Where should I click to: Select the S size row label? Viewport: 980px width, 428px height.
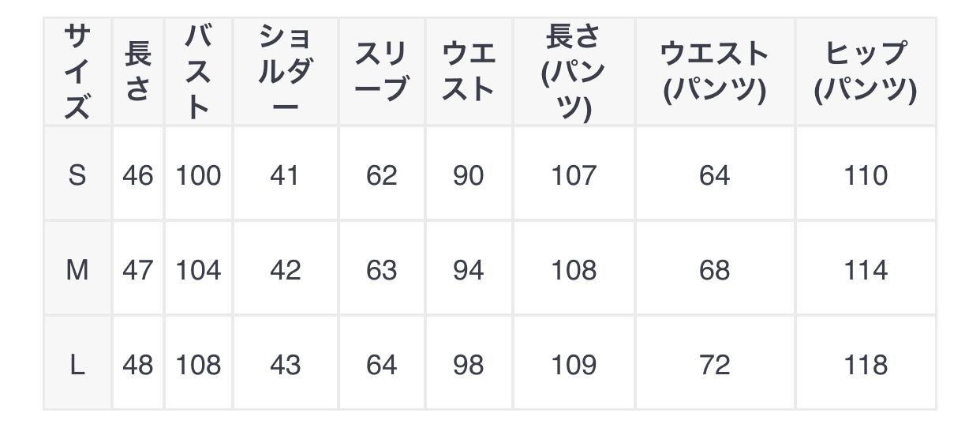pyautogui.click(x=77, y=175)
